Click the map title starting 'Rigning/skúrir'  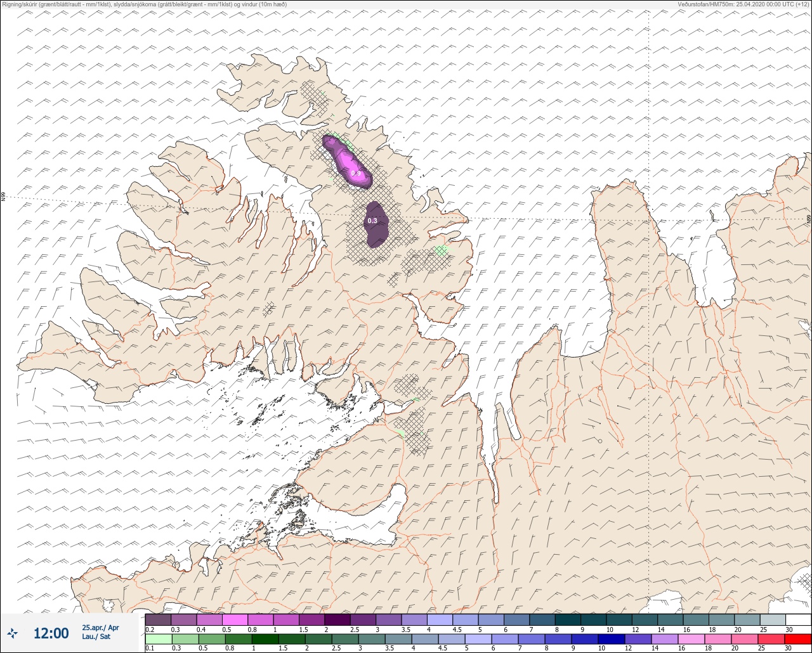(x=144, y=4)
